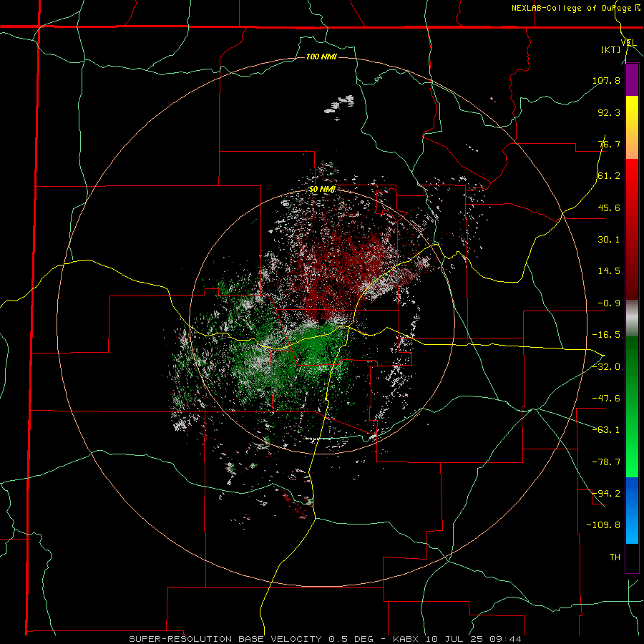Click the -63.1 legend value
Viewport: 644px width, 644px height.
pos(606,430)
